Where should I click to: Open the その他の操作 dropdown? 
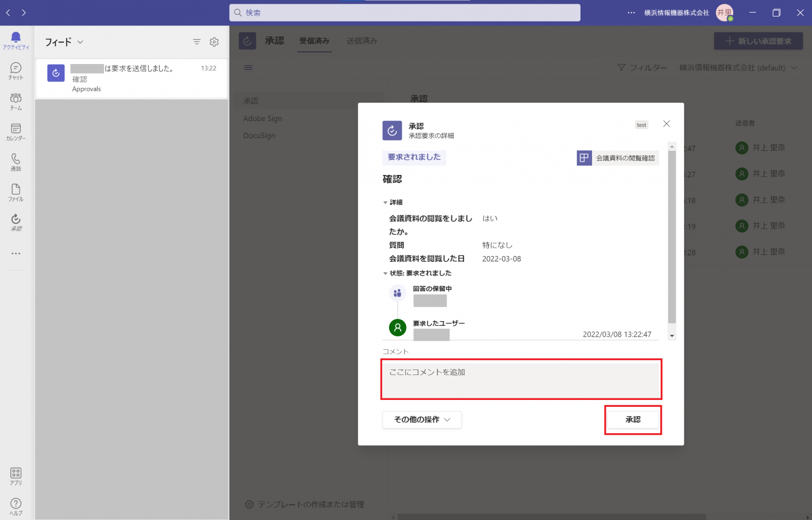(421, 419)
